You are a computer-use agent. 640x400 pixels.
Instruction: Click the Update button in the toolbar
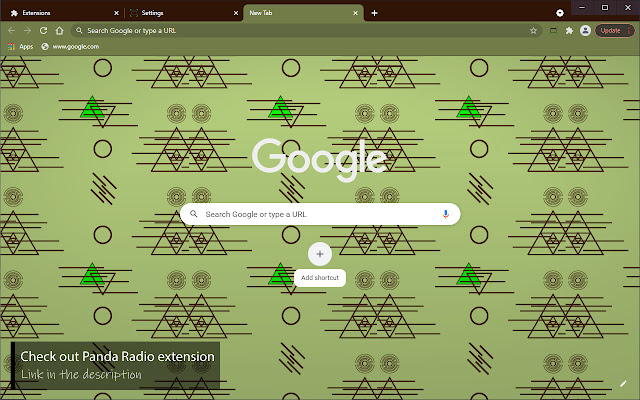coord(615,31)
